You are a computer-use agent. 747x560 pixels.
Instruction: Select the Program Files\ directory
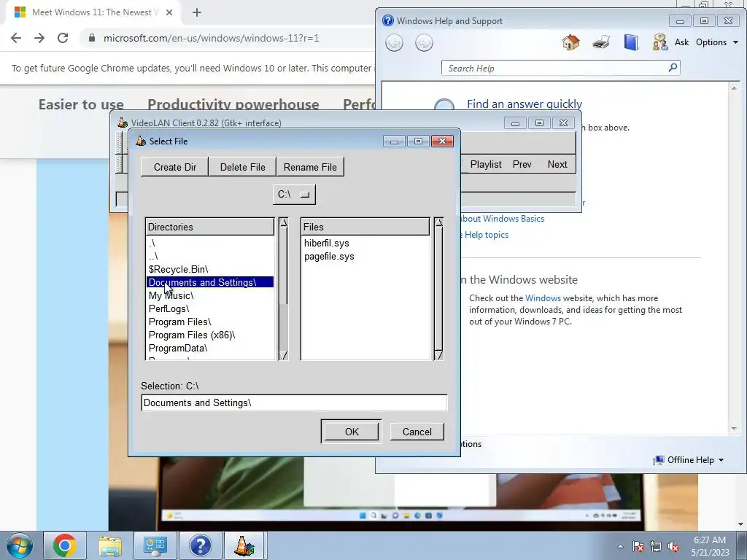pos(210,322)
